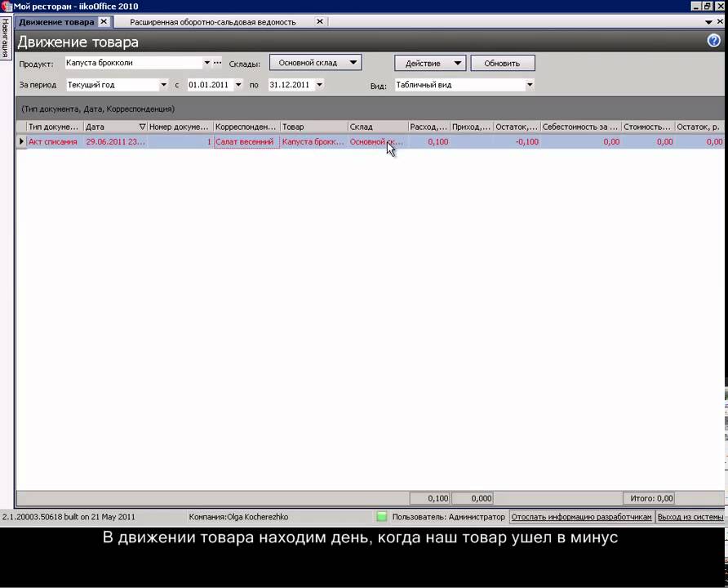Click the Корреспонден... column header

tap(246, 127)
